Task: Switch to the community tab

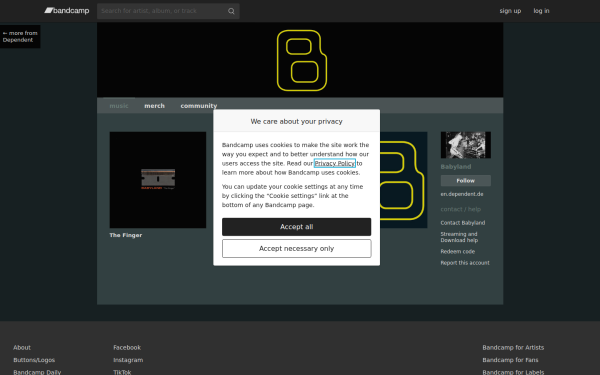Action: click(199, 106)
